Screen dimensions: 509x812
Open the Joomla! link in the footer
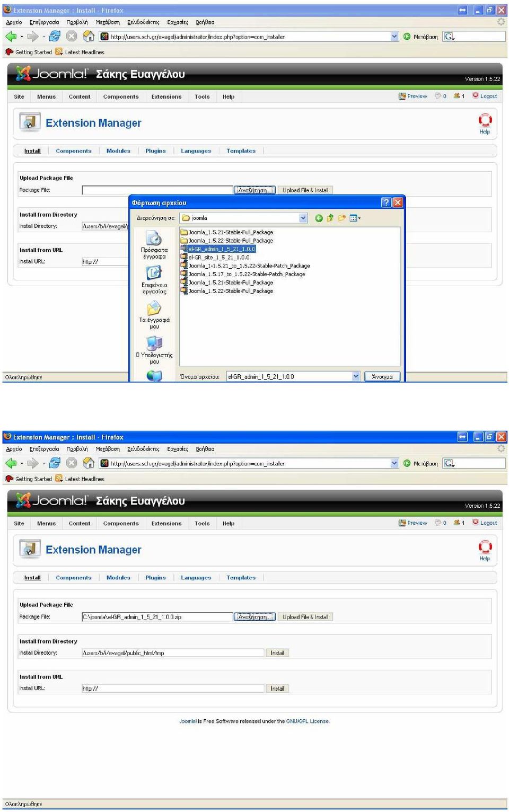(x=188, y=721)
